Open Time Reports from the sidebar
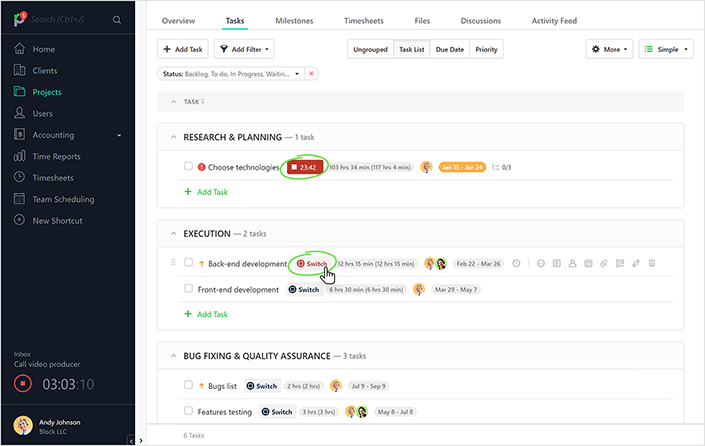The height and width of the screenshot is (446, 705). click(x=56, y=156)
